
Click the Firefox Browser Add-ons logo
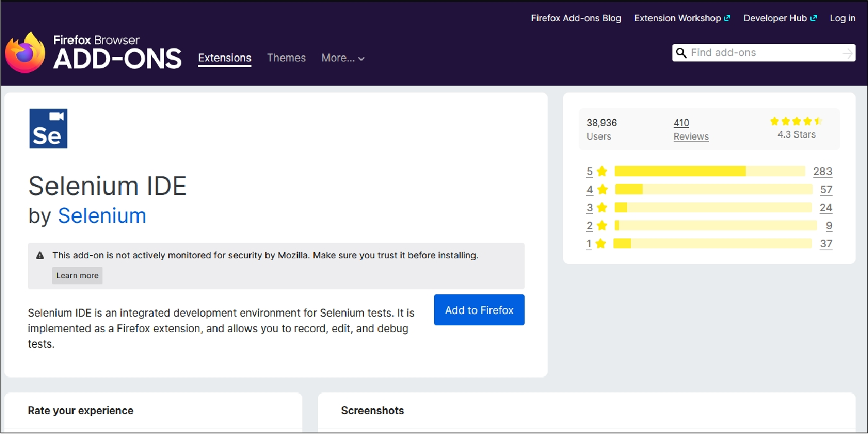93,53
